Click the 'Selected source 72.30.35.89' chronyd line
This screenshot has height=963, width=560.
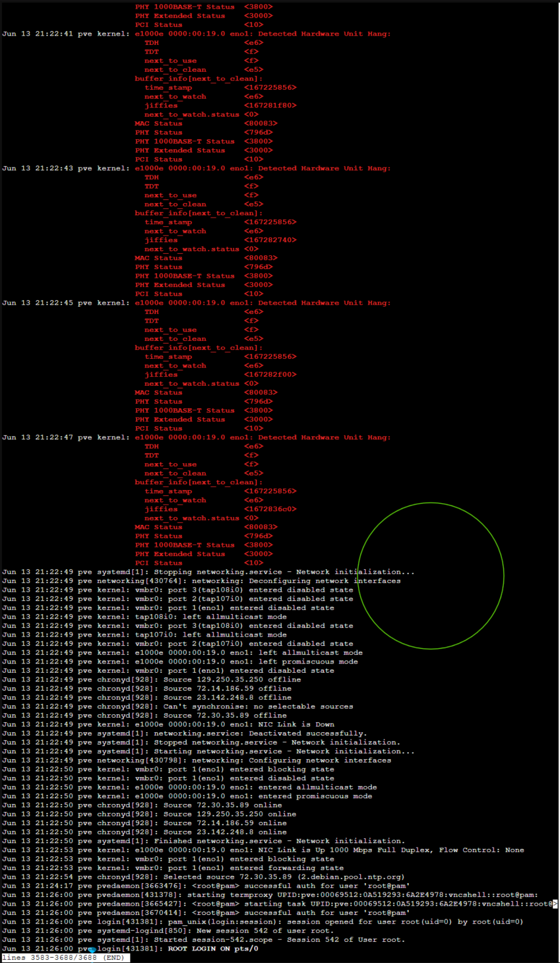click(x=204, y=877)
